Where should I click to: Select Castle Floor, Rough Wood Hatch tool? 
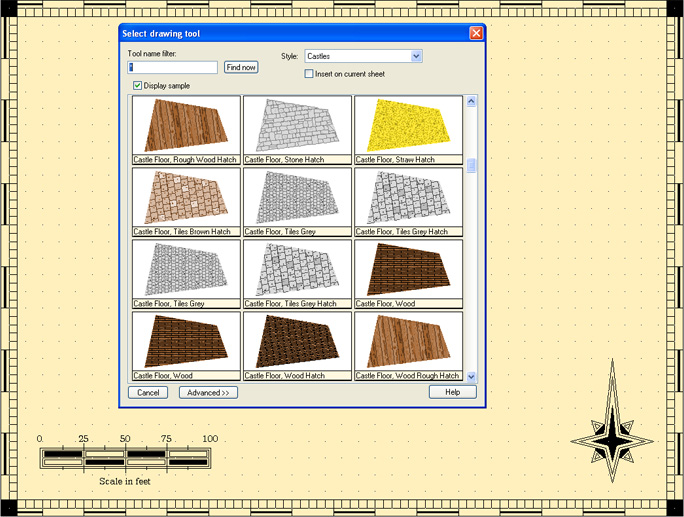point(186,130)
